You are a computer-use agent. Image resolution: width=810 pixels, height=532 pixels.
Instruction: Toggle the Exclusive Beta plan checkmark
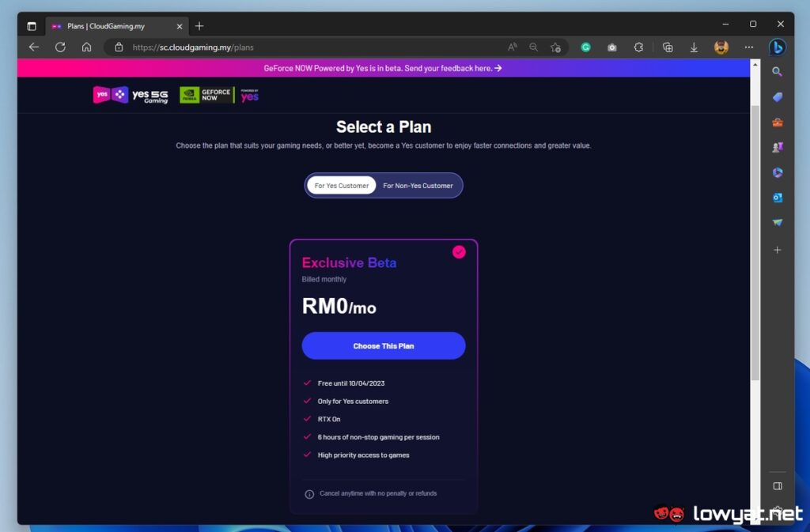point(459,252)
